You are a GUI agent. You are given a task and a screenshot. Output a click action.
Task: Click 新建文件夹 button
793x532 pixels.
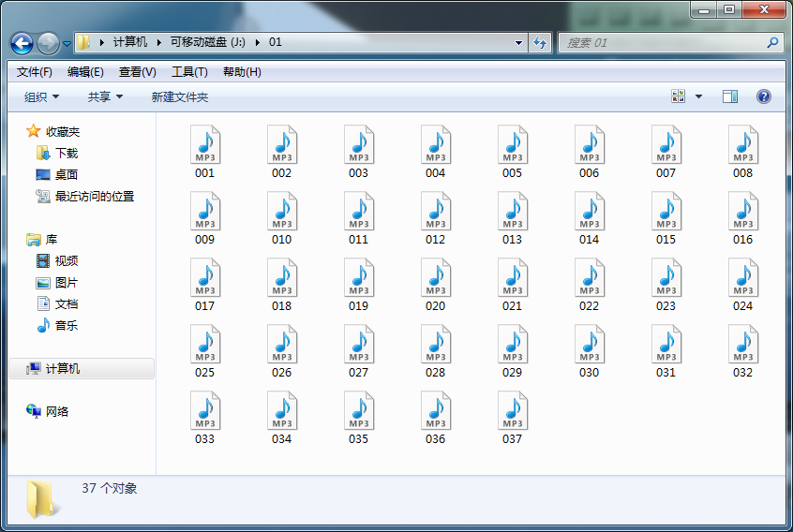[x=180, y=97]
